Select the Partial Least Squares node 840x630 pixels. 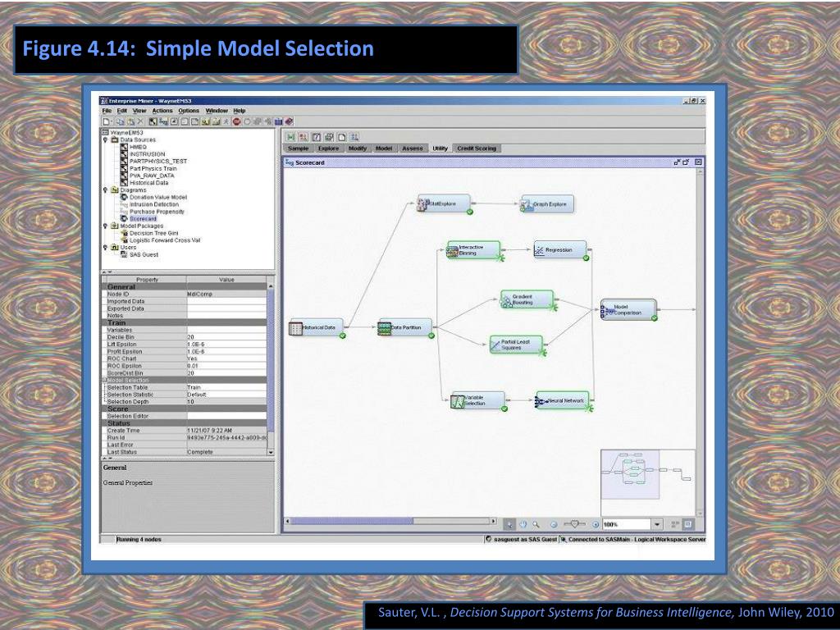[x=516, y=345]
